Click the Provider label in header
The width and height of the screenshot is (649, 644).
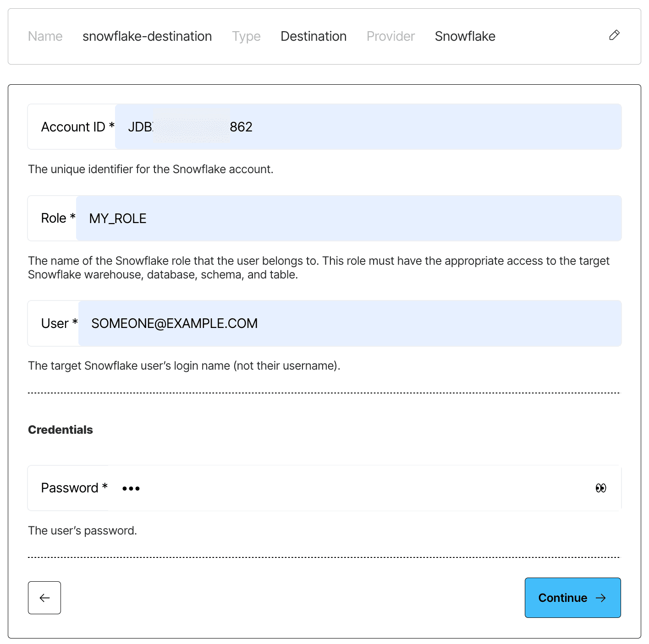tap(390, 36)
